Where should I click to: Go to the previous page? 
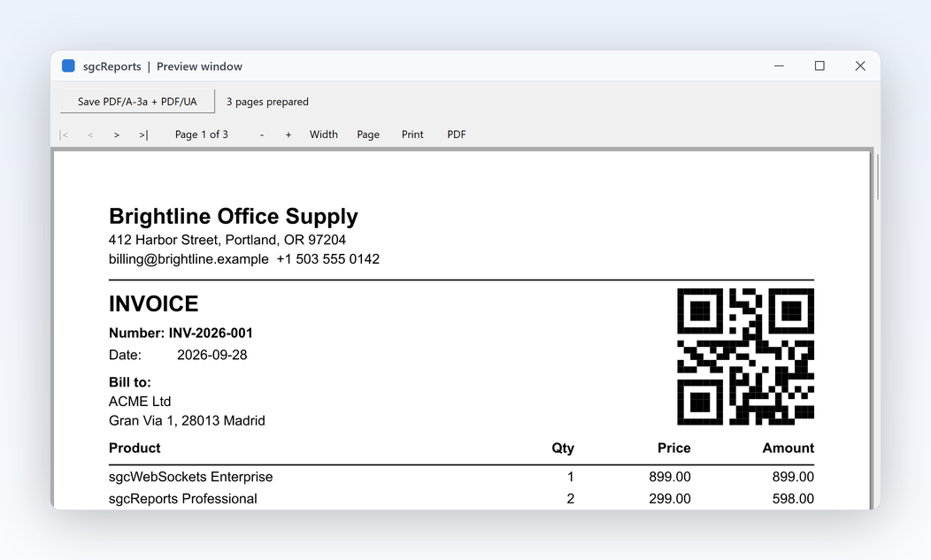tap(90, 134)
